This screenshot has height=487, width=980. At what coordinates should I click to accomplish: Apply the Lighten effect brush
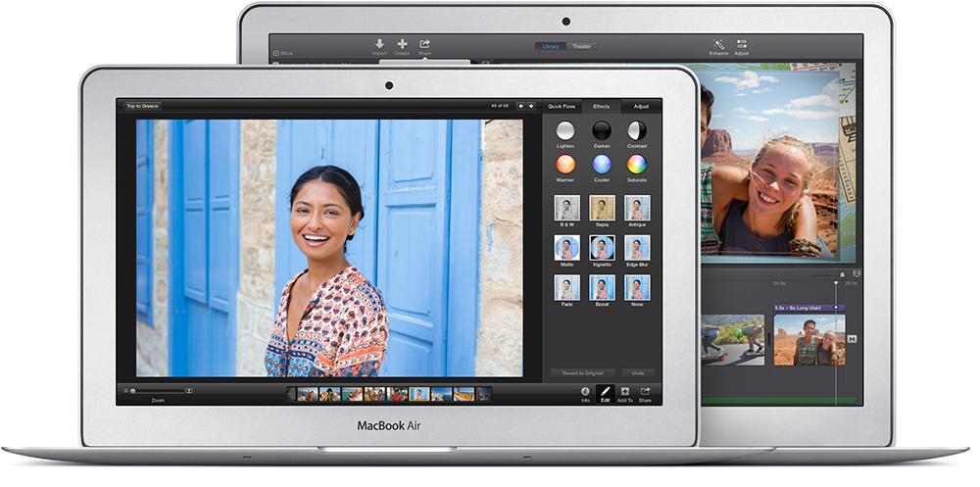coord(565,130)
